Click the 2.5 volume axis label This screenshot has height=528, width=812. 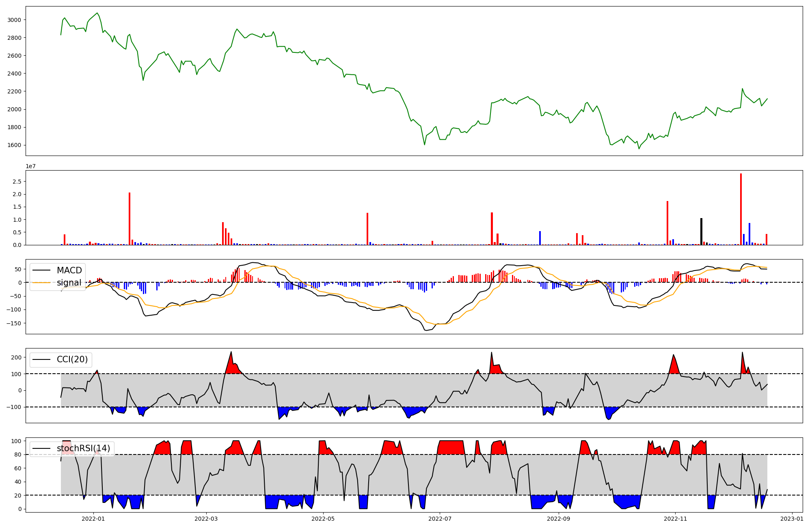(x=17, y=182)
